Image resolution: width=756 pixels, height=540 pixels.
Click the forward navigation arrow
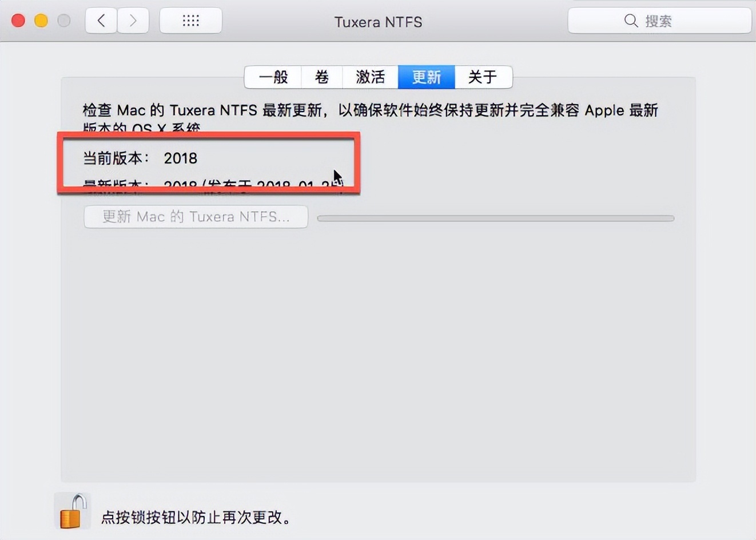(133, 21)
